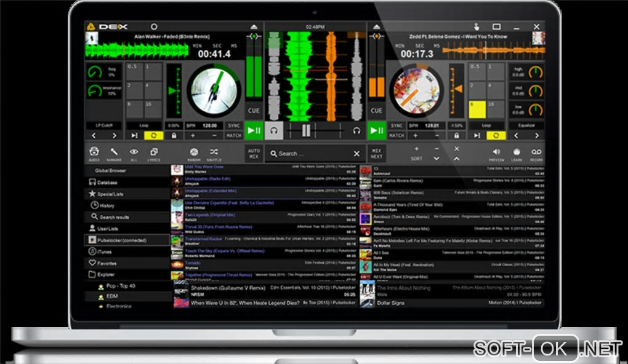The image size is (628, 364).
Task: Go to next panel from Equalizer
Action: coord(537,136)
